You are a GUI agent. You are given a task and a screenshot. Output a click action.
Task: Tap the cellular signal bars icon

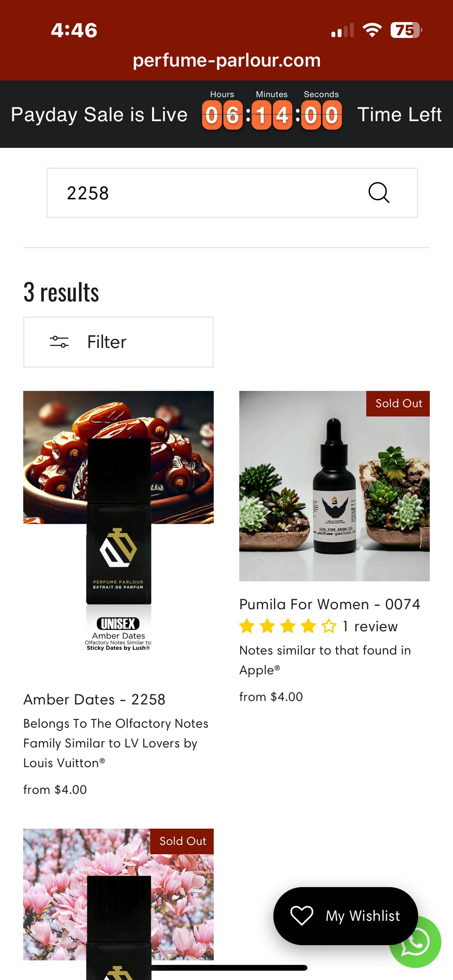click(x=343, y=30)
